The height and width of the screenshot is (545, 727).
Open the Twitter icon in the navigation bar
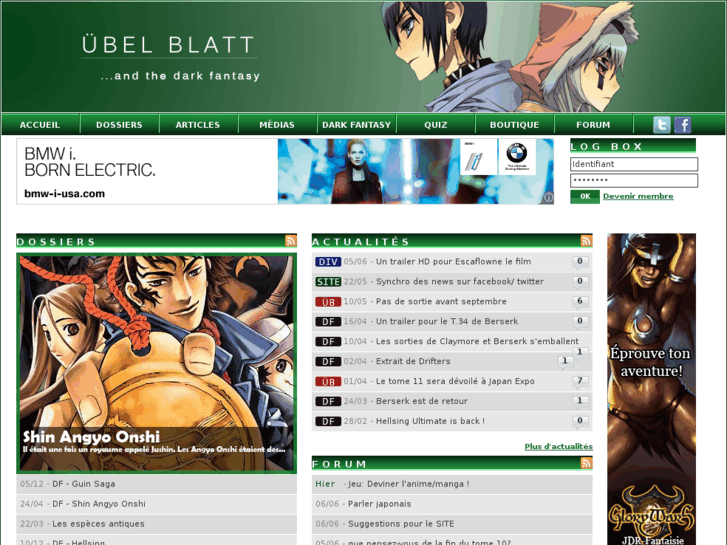tap(662, 125)
